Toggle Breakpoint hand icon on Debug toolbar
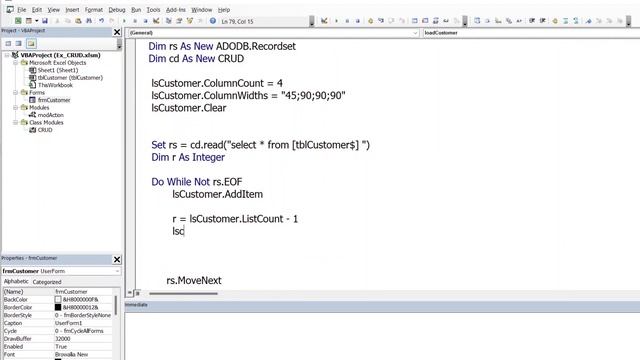Screen dimensions: 640x360 [370, 21]
